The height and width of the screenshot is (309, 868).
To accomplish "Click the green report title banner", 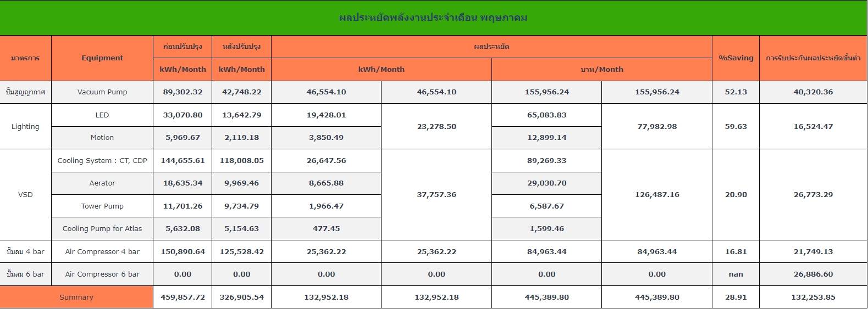I will 434,18.
